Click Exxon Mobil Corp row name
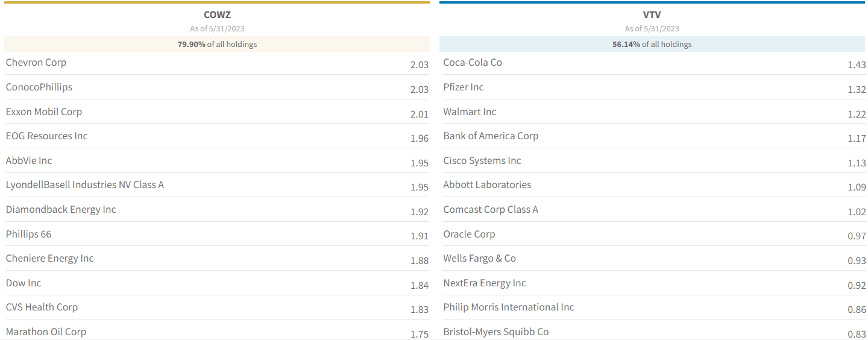Image resolution: width=868 pixels, height=340 pixels. click(44, 112)
